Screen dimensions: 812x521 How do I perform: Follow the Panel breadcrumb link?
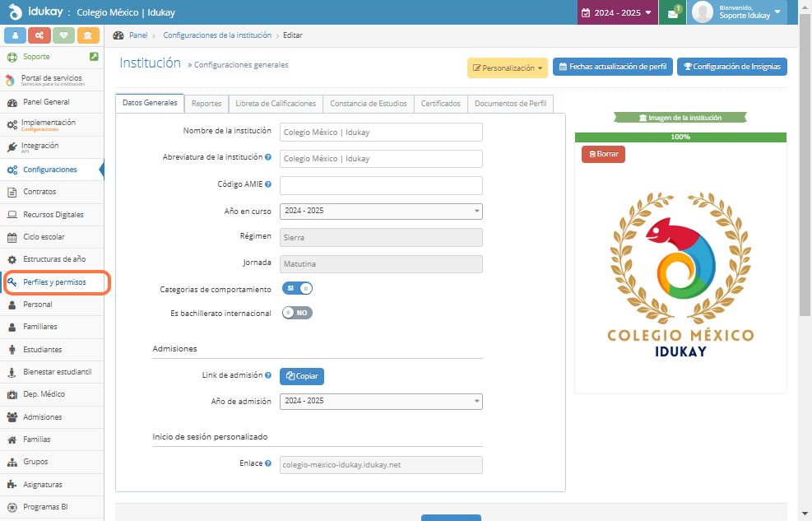tap(138, 35)
